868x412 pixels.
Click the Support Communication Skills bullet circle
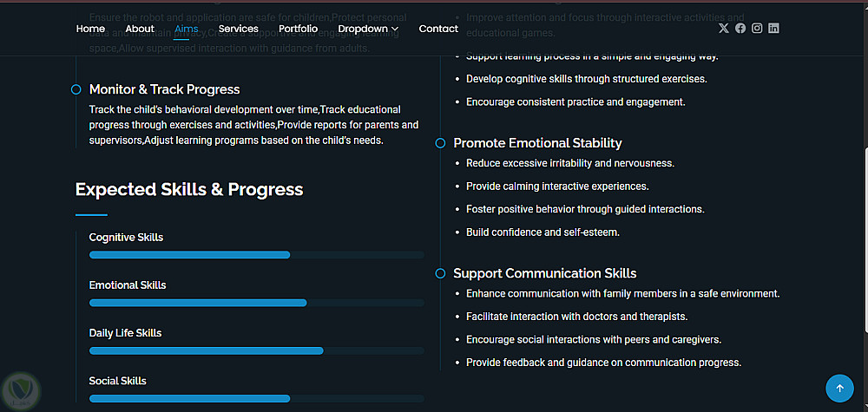[440, 273]
